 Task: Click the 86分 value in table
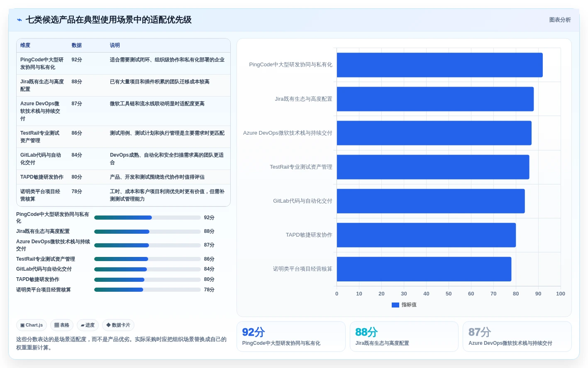coord(77,133)
